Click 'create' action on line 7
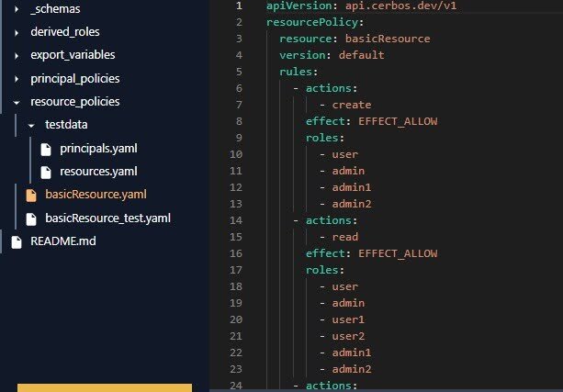 click(x=352, y=105)
